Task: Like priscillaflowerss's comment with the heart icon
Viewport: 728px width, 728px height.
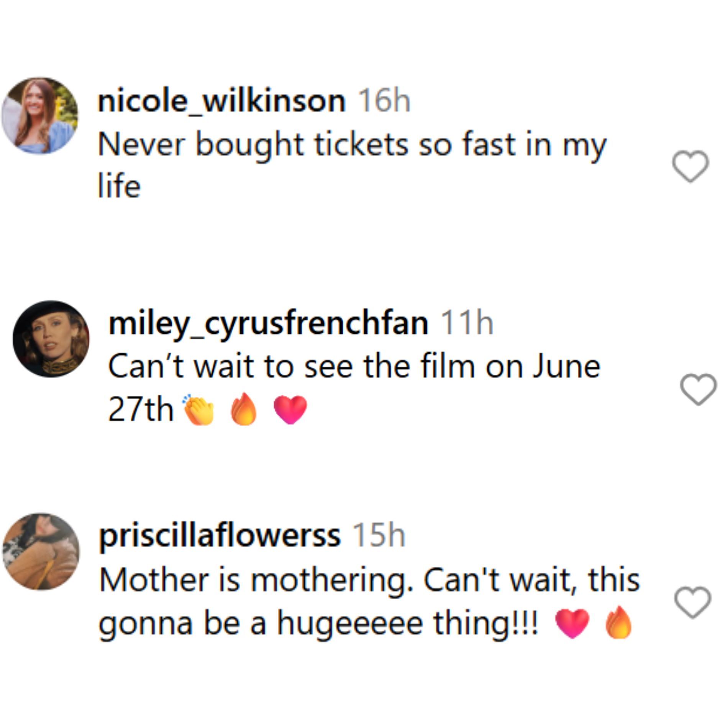Action: tap(692, 602)
